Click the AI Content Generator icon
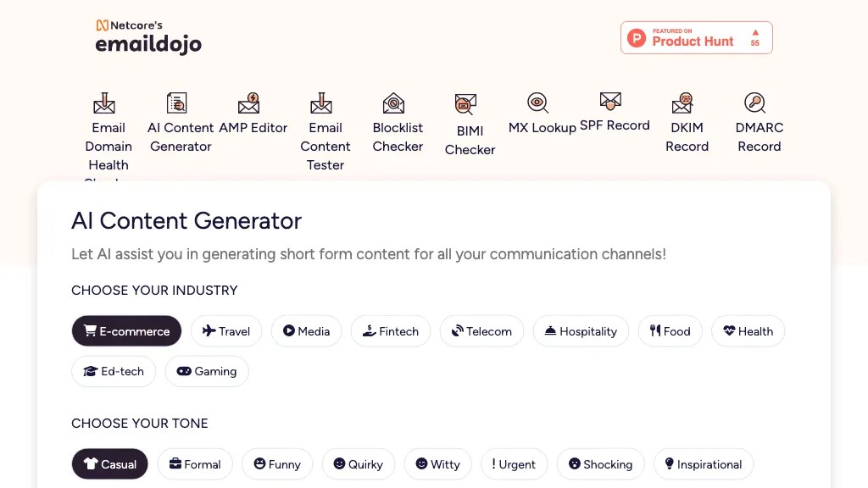The image size is (868, 488). 177,103
